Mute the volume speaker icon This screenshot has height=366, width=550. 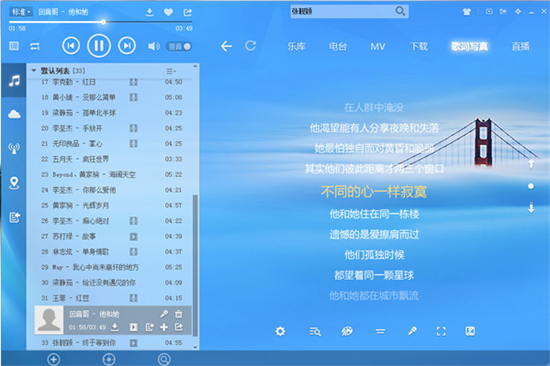click(x=154, y=46)
